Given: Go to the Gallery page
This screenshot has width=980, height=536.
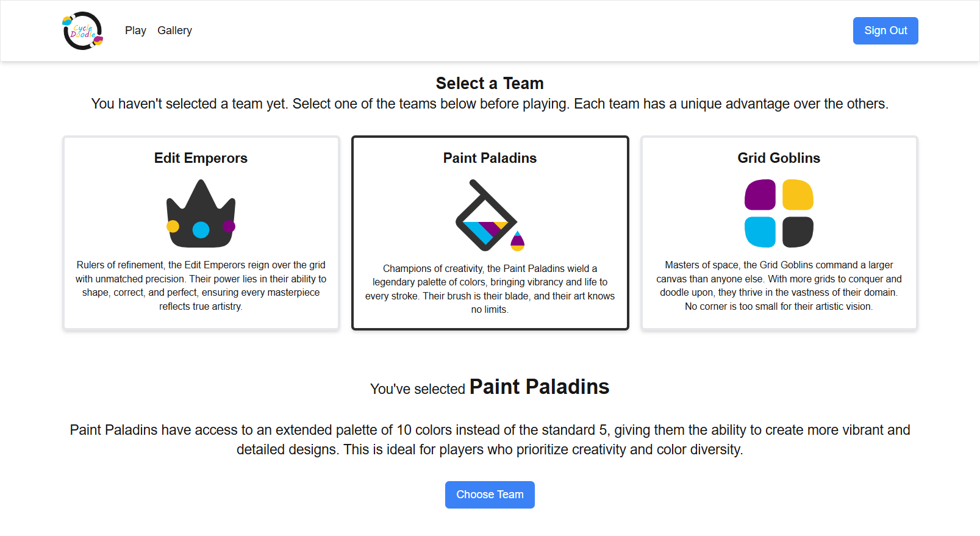Looking at the screenshot, I should (x=174, y=30).
